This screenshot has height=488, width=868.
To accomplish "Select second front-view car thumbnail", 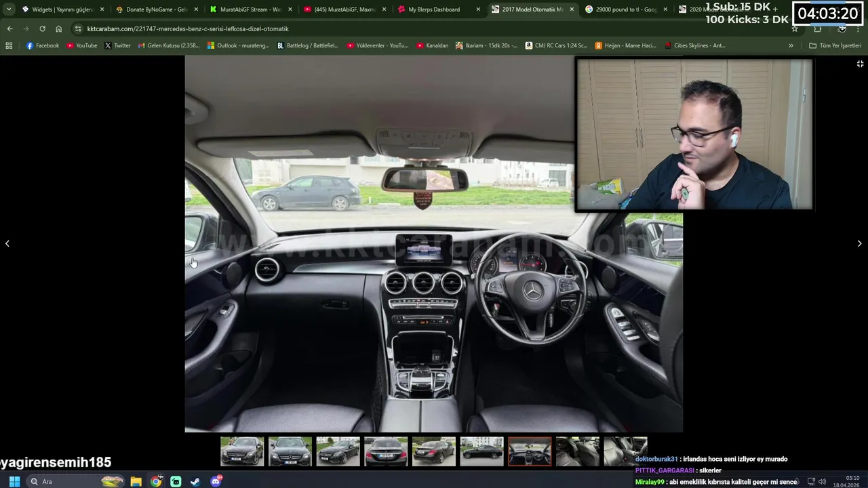I will coord(290,451).
